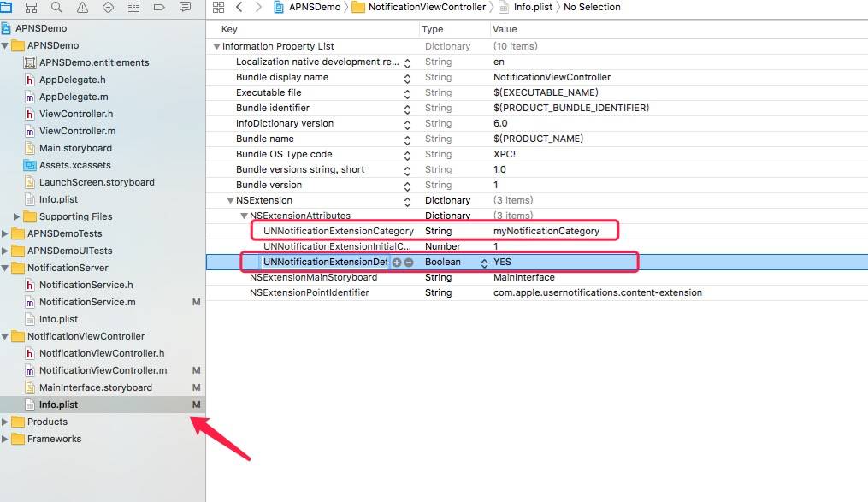Click the YES value of Boolean row
The height and width of the screenshot is (502, 868).
tap(502, 262)
